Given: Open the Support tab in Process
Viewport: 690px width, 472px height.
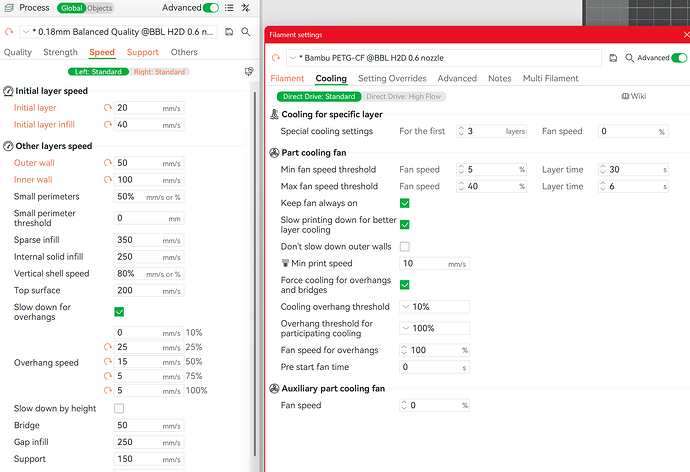Looking at the screenshot, I should click(x=143, y=52).
